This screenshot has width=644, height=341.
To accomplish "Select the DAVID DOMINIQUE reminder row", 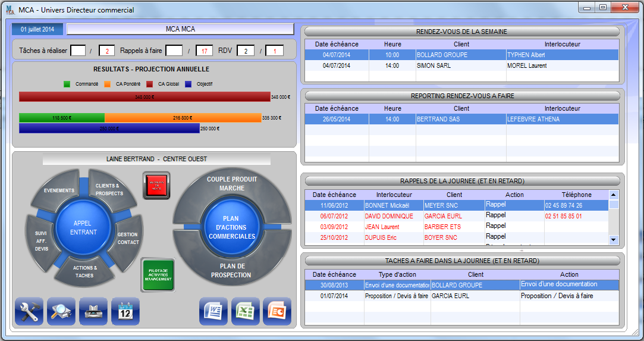I will [x=457, y=215].
